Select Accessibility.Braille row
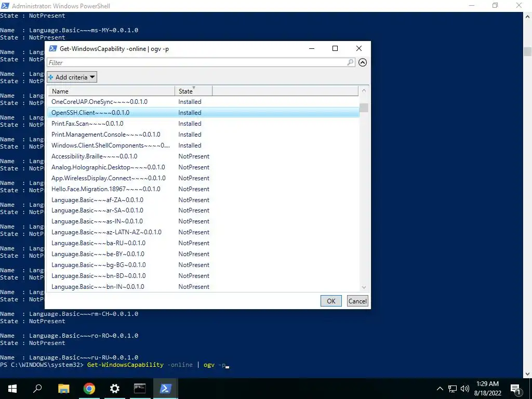This screenshot has width=532, height=399. click(x=204, y=156)
